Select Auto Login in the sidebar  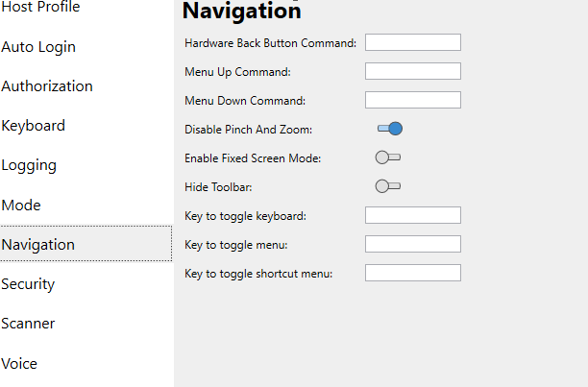click(38, 47)
